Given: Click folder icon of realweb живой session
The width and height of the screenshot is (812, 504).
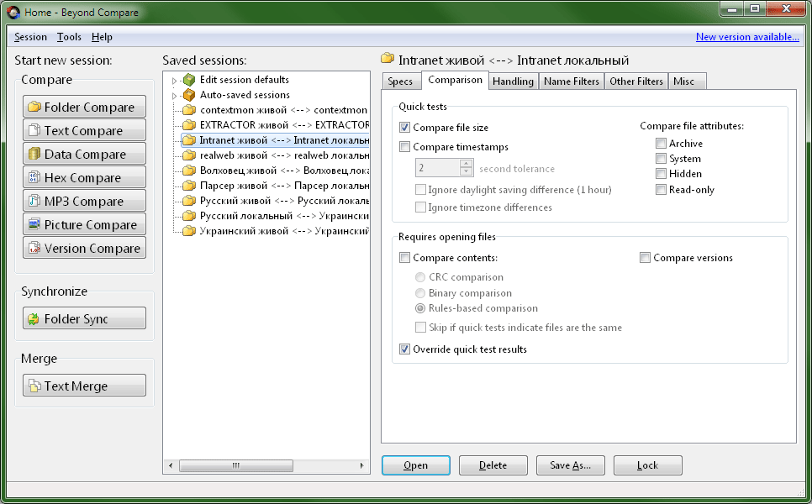Looking at the screenshot, I should (x=189, y=155).
